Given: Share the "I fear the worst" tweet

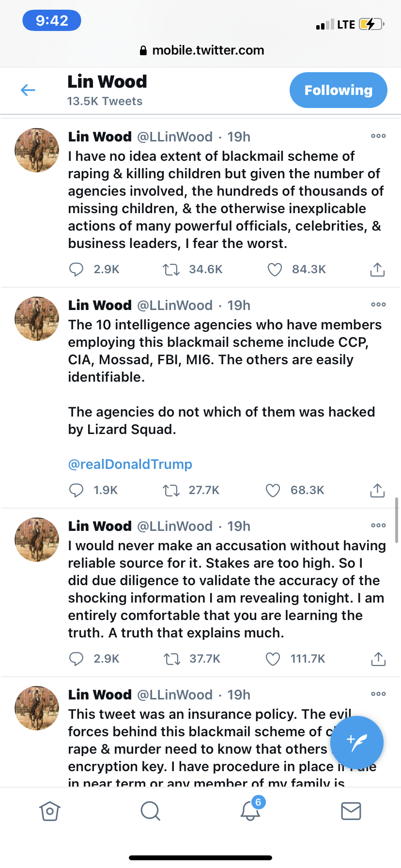Looking at the screenshot, I should click(x=377, y=269).
